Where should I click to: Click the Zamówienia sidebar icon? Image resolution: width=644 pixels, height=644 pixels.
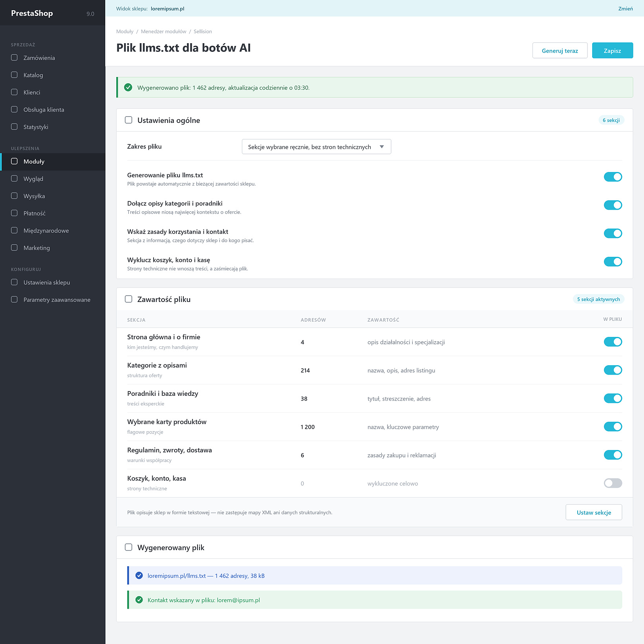pyautogui.click(x=14, y=58)
